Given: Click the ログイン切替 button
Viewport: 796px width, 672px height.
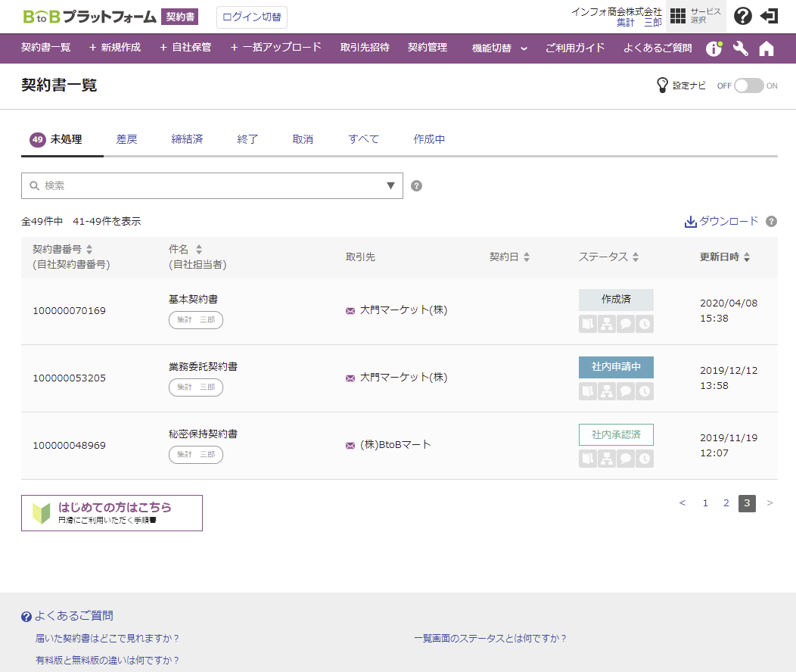Looking at the screenshot, I should point(252,17).
